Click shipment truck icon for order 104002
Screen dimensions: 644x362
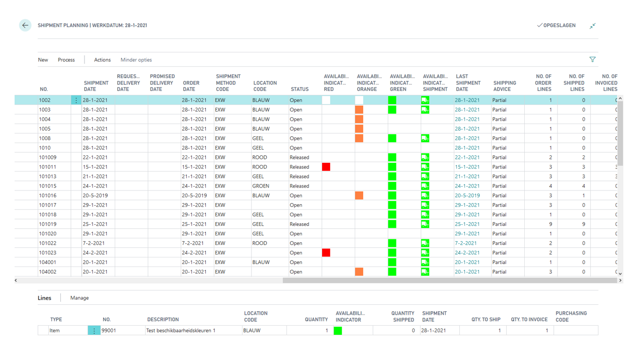425,272
